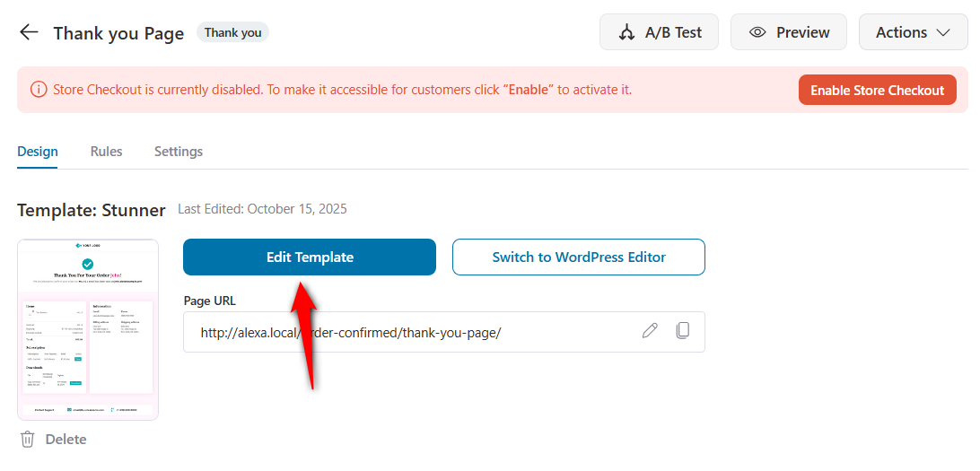This screenshot has height=471, width=980.
Task: Click the "Template: Stunner" heading
Action: tap(92, 210)
